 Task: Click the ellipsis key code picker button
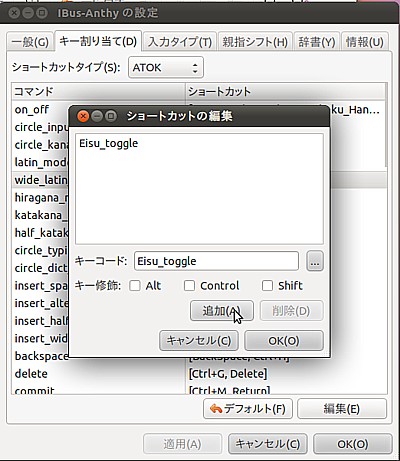(315, 261)
